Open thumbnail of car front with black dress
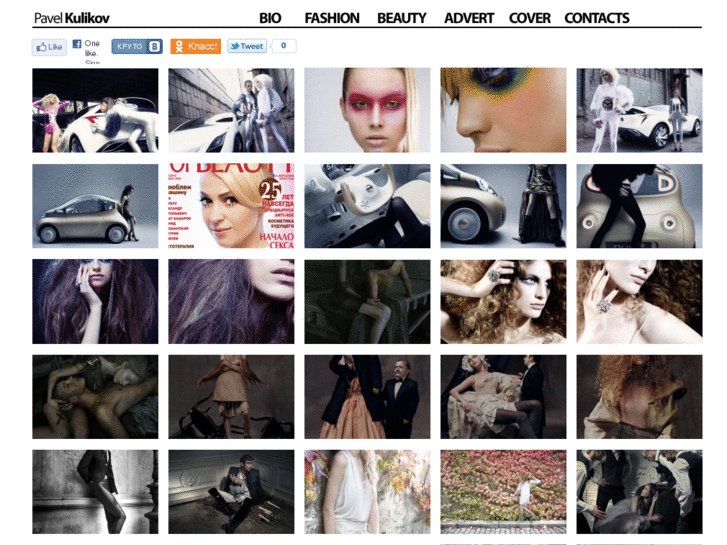Image resolution: width=727 pixels, height=545 pixels. [504, 206]
